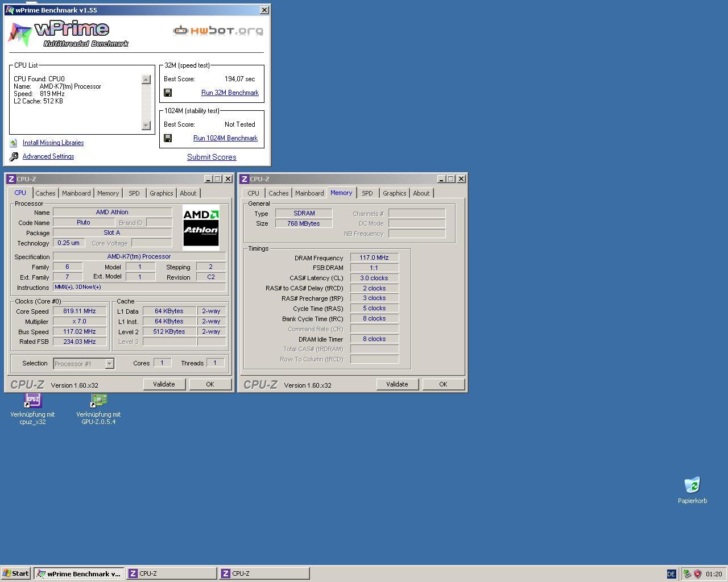
Task: Select CPU tab in left CPU-Z window
Action: tap(20, 193)
